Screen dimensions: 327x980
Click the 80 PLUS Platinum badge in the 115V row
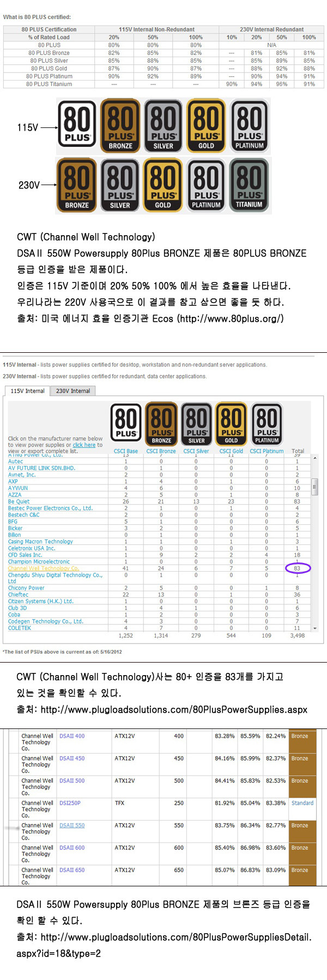coord(250,126)
